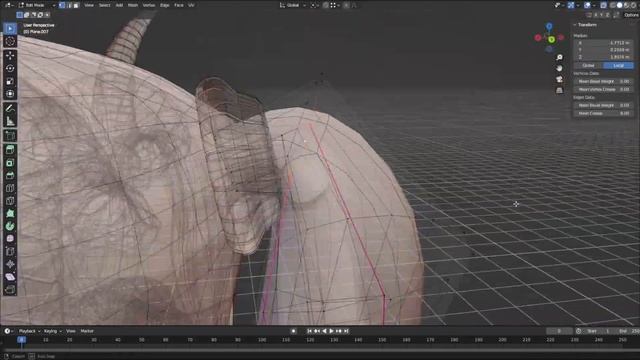Enable edge select mode

(x=69, y=5)
